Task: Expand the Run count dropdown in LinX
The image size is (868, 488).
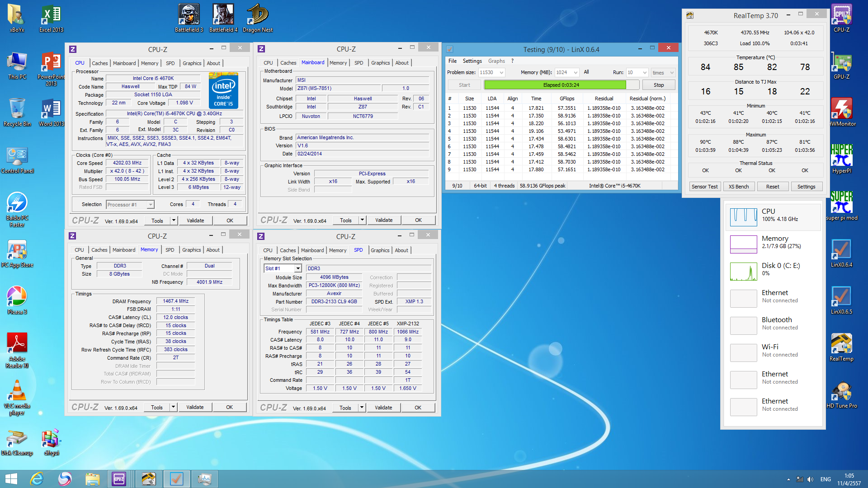Action: pos(645,73)
